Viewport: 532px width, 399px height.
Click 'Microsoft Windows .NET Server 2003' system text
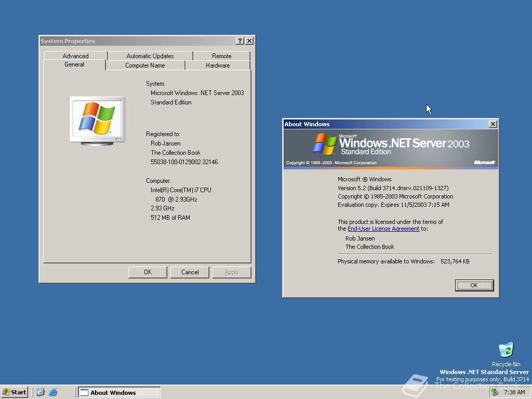[197, 93]
